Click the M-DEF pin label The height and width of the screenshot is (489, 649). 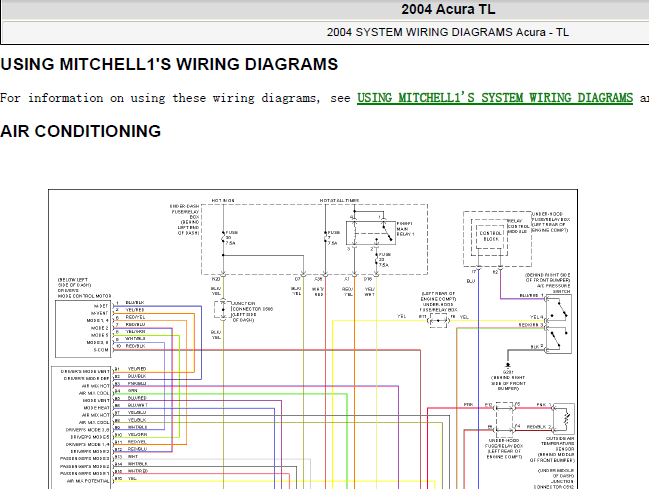click(101, 302)
